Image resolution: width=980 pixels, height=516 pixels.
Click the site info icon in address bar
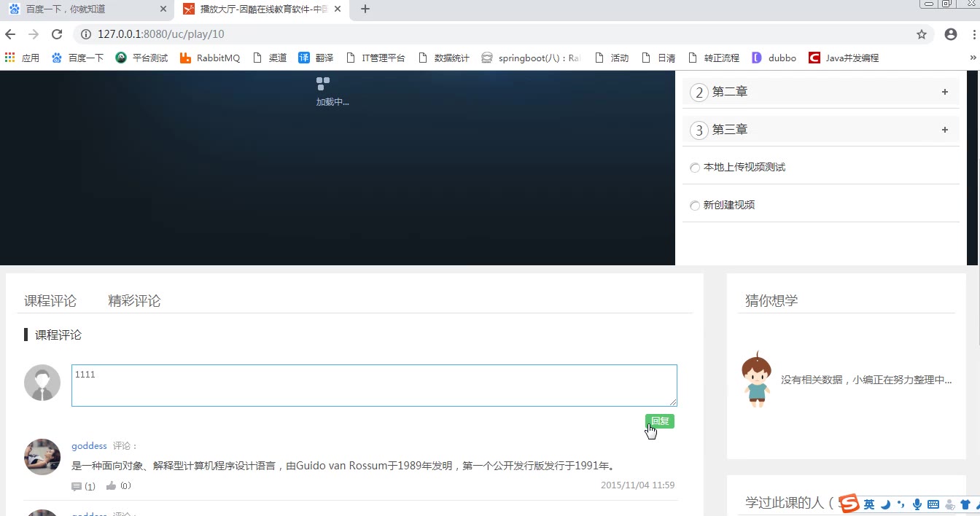(x=85, y=34)
